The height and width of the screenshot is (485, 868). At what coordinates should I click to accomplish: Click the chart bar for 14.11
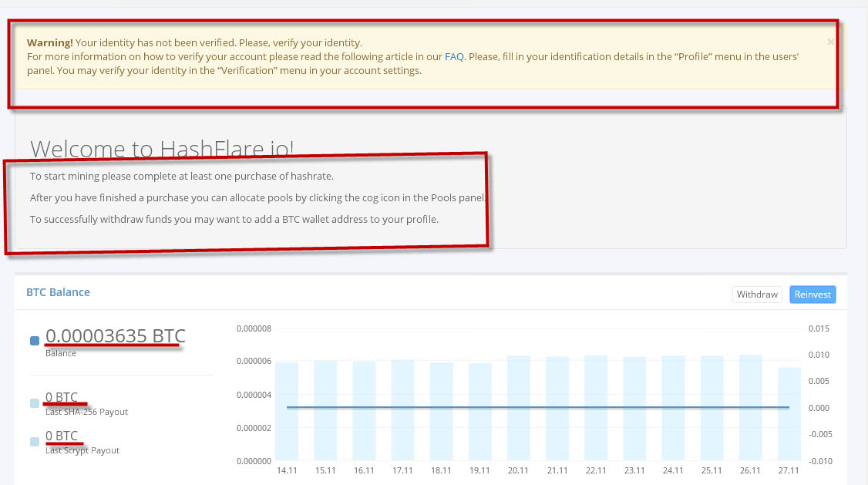tap(287, 412)
